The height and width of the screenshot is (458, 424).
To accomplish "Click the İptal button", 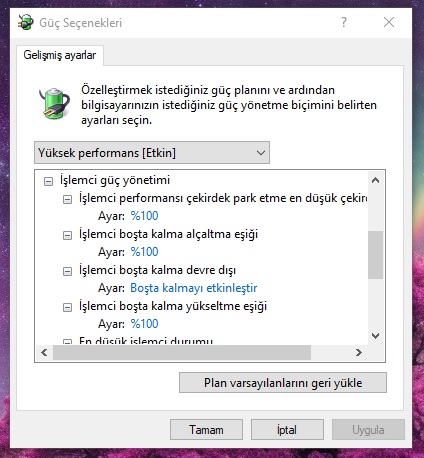I will pos(287,430).
